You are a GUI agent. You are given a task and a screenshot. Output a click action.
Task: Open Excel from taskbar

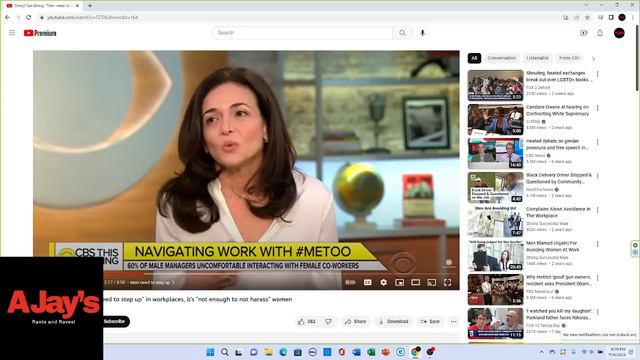(371, 352)
